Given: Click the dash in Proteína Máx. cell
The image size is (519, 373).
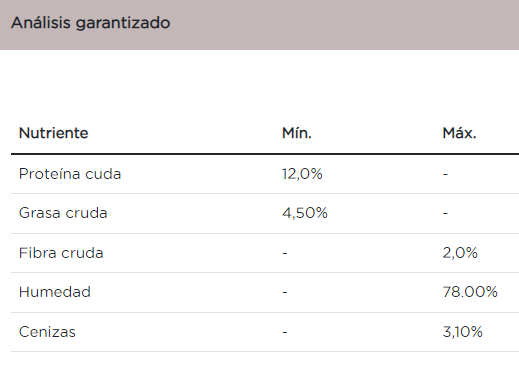Looking at the screenshot, I should (445, 174).
